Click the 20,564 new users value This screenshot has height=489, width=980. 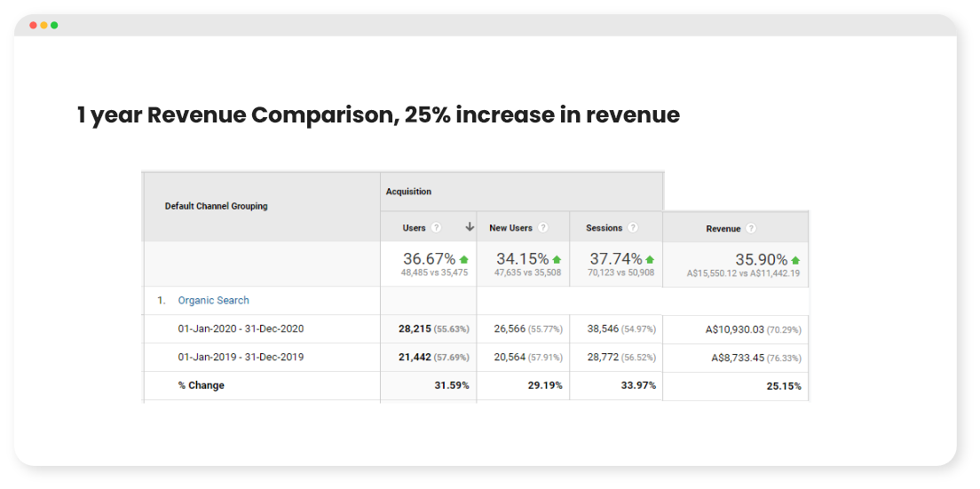coord(510,358)
